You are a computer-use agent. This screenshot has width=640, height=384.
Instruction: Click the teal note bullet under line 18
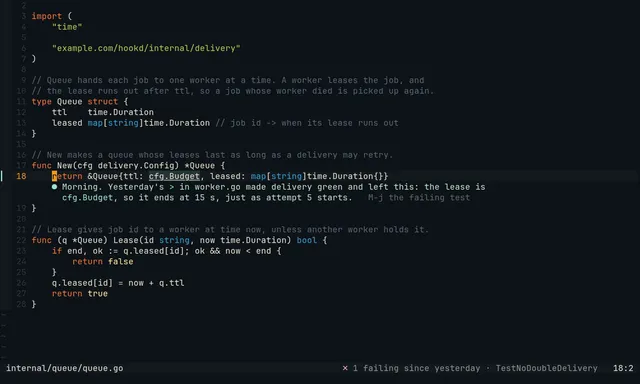54,187
